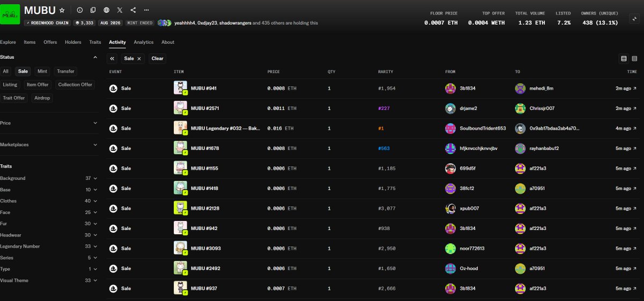
Task: Clear all activity filters
Action: (x=157, y=59)
